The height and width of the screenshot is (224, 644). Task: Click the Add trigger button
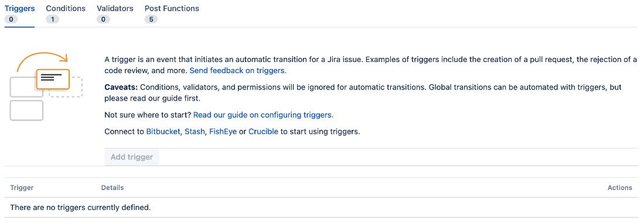pyautogui.click(x=132, y=157)
